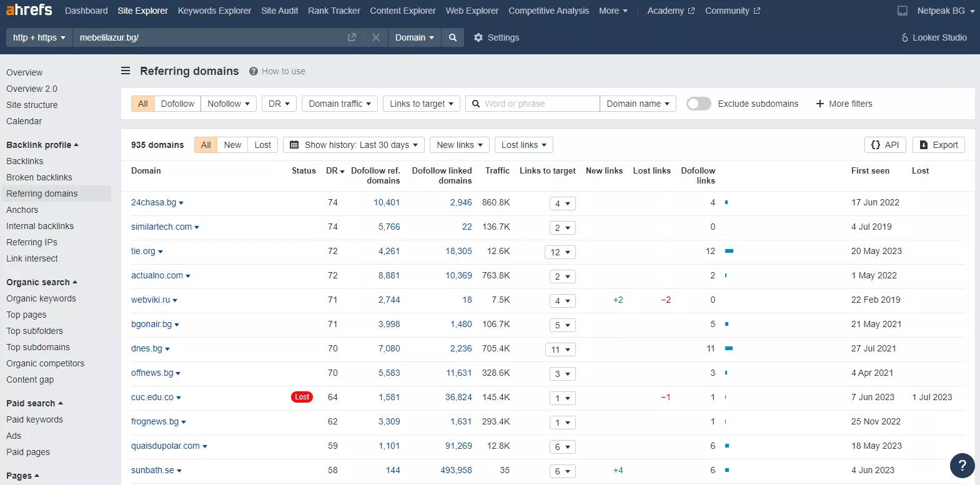Open Content Explorer

(403, 11)
